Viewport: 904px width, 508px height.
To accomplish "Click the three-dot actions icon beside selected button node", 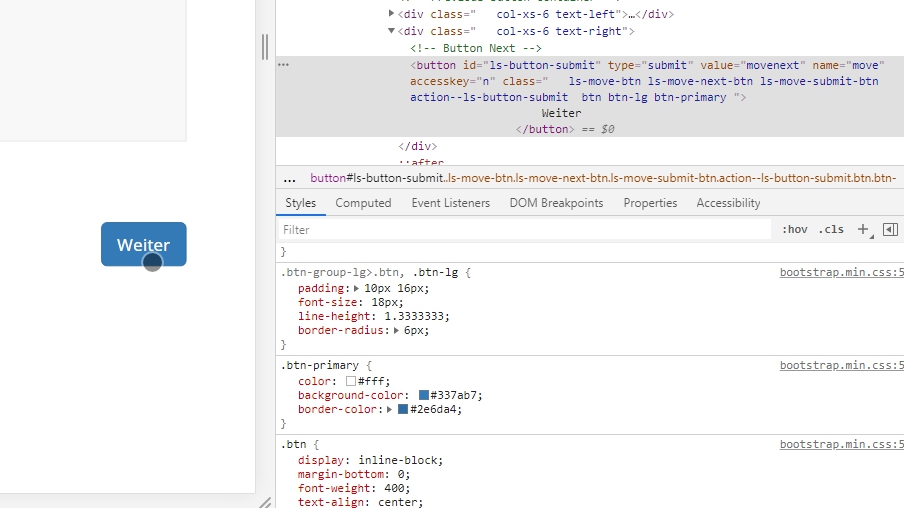I will point(284,64).
